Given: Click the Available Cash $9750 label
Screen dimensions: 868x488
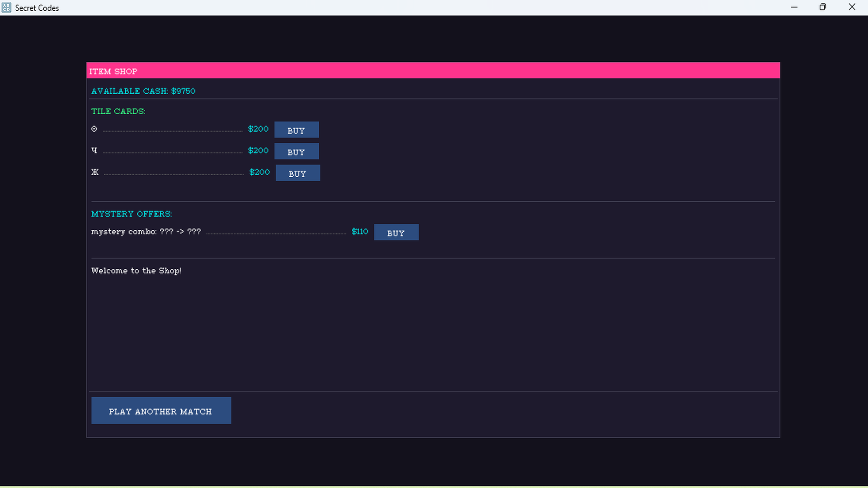Looking at the screenshot, I should [143, 91].
